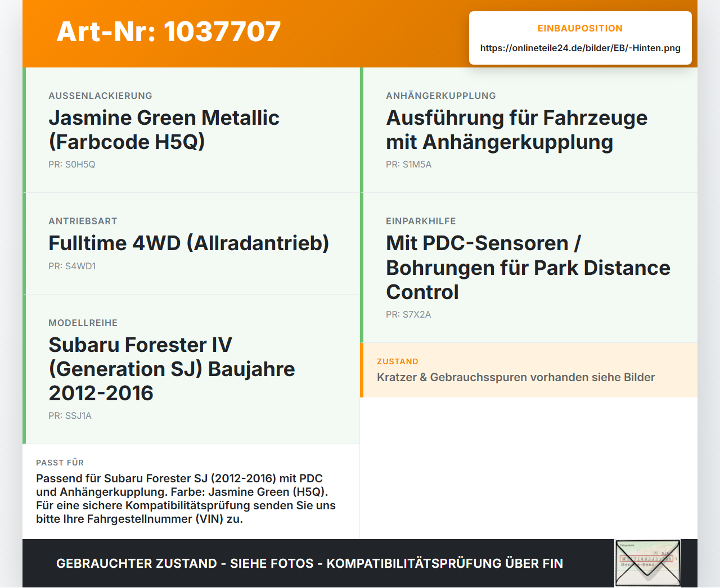Click the envelope VIN icon in footer
Viewport: 720px width, 588px height.
(x=647, y=563)
